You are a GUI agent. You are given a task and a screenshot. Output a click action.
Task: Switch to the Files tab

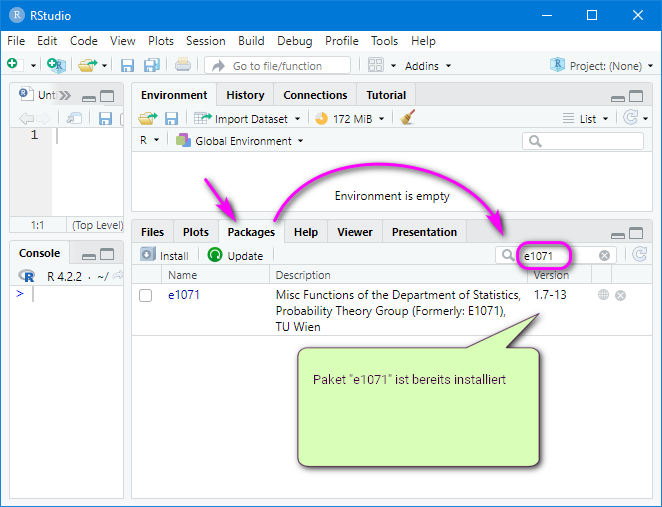point(152,232)
